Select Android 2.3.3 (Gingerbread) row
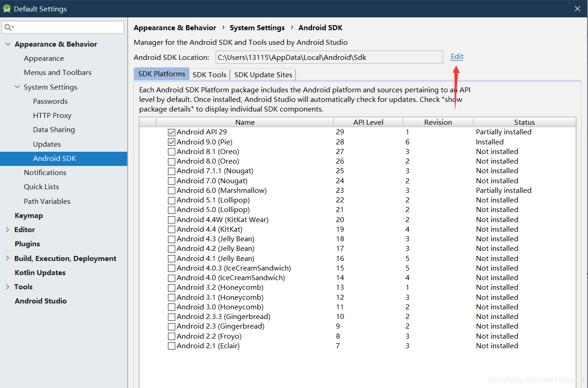Viewport: 588px width, 388px height. click(x=357, y=317)
